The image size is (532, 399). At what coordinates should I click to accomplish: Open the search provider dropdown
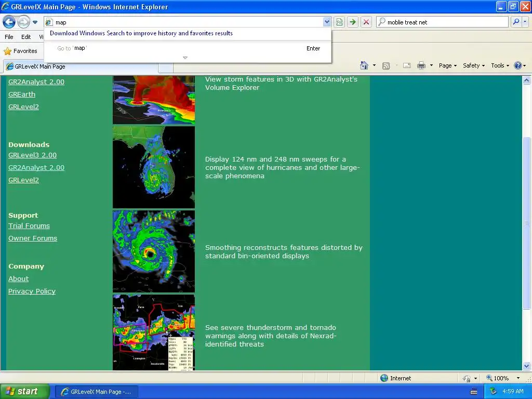(x=525, y=22)
